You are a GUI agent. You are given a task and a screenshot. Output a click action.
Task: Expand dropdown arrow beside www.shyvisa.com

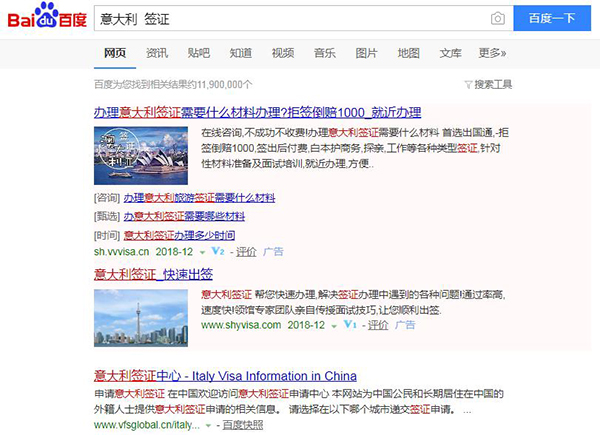point(336,325)
